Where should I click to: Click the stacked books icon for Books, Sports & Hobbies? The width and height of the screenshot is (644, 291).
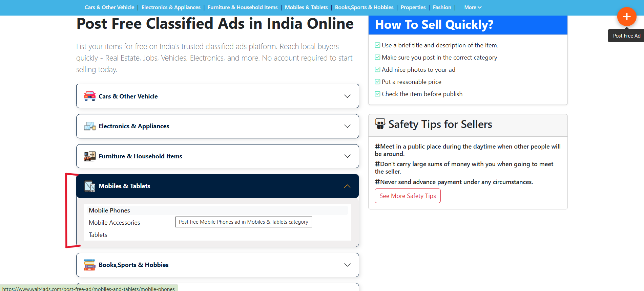[90, 265]
